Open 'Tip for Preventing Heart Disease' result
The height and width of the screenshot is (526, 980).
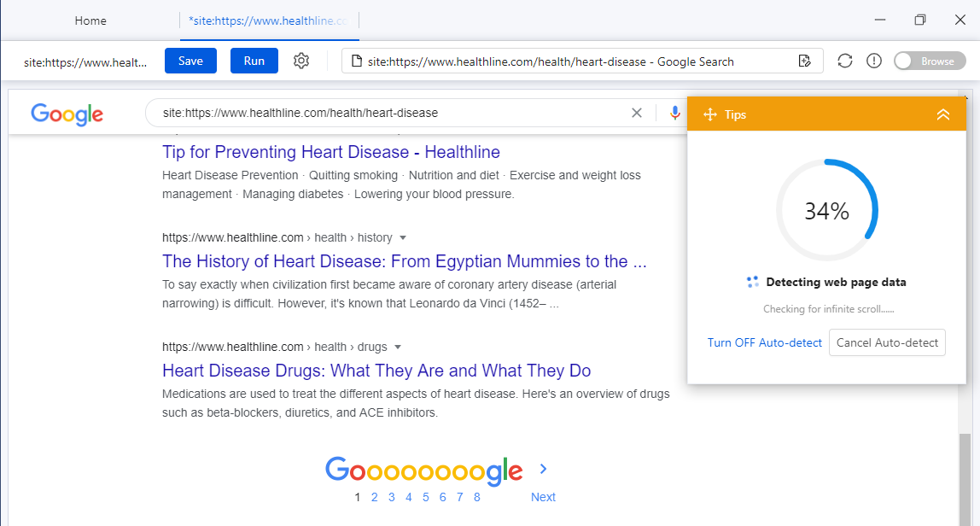tap(331, 152)
